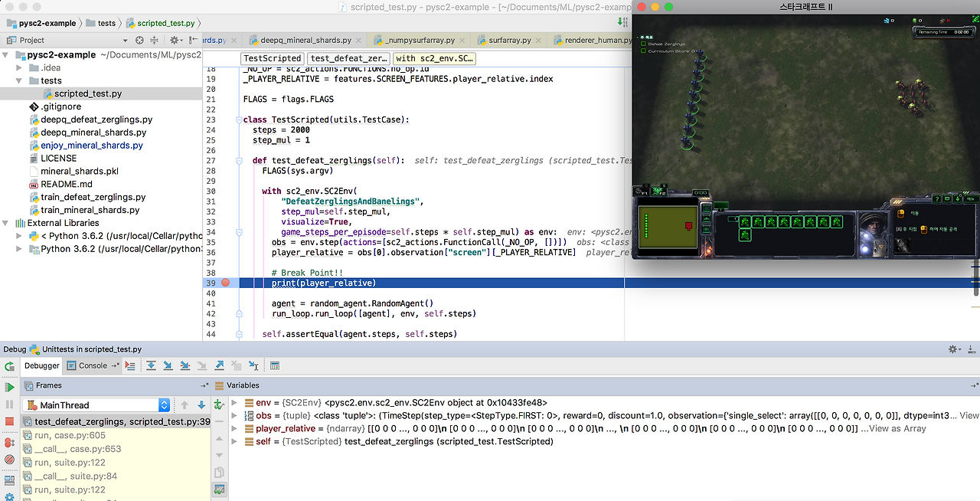Click Show Execution Point icon
This screenshot has width=980, height=501.
[130, 366]
